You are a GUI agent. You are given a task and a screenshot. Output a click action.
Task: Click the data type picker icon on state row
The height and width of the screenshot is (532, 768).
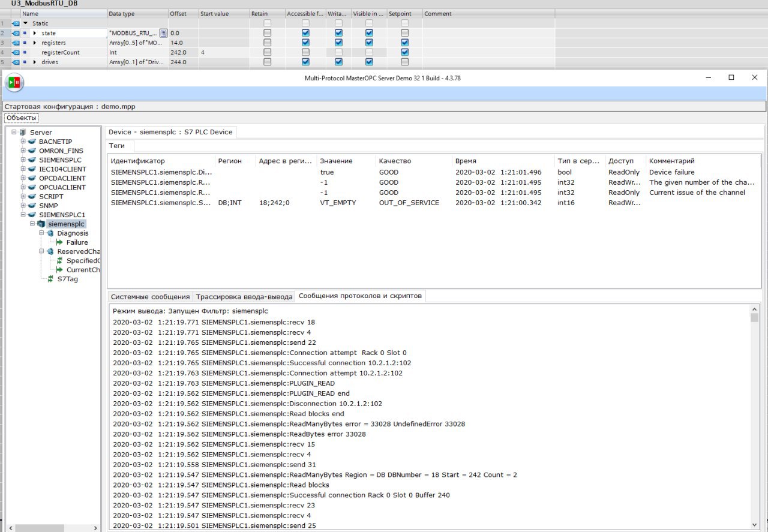pos(163,33)
